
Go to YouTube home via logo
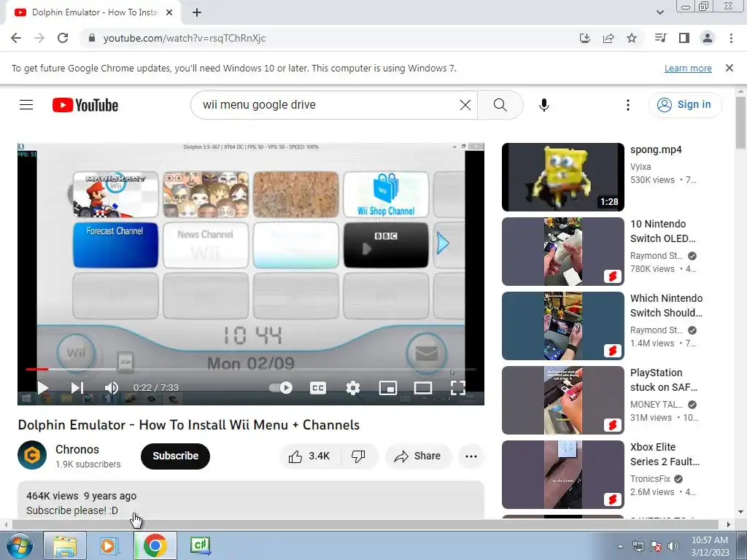pos(85,105)
